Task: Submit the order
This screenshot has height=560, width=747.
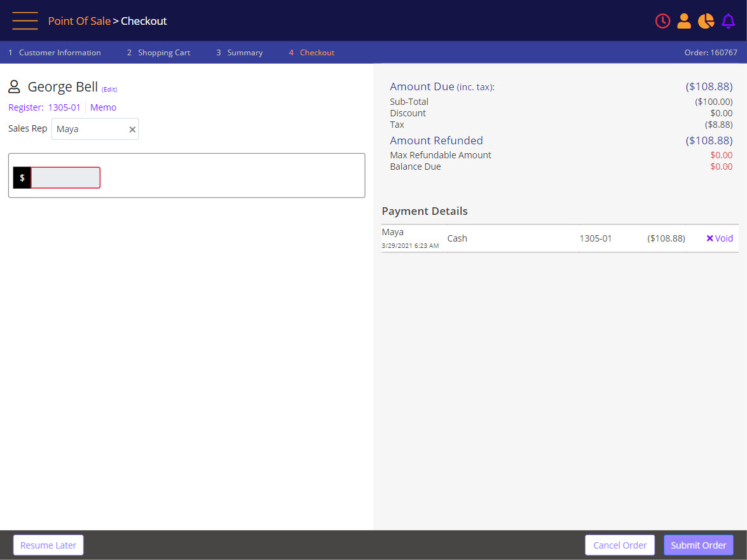Action: tap(699, 545)
